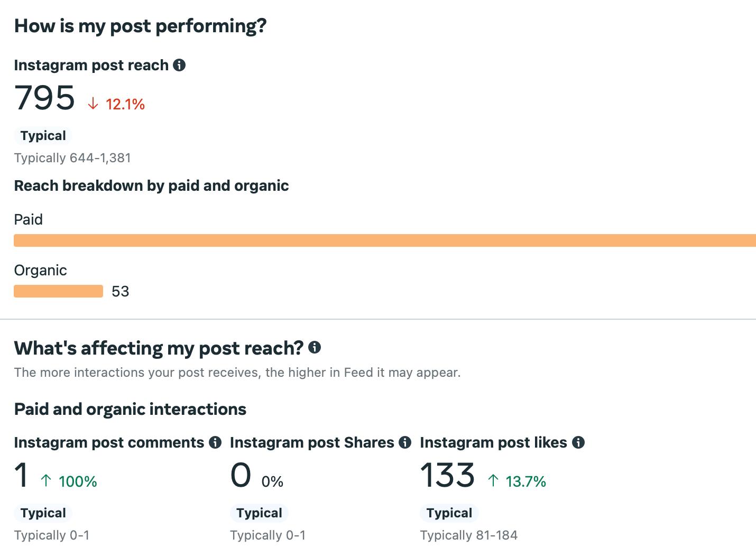Click the Typical badge under post likes
756x557 pixels.
449,513
